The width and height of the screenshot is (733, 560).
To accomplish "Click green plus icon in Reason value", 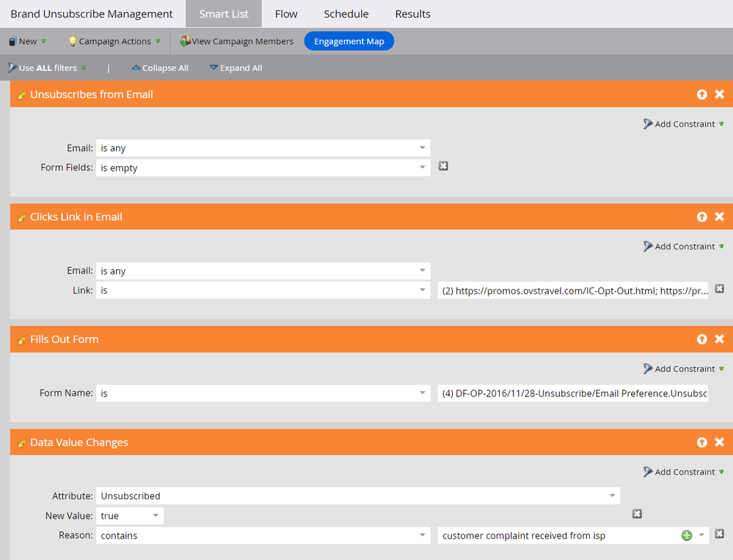I will [686, 536].
